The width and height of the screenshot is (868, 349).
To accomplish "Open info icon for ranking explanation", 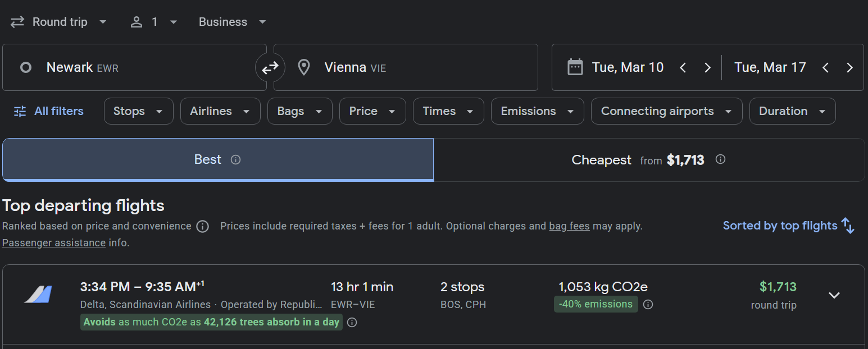I will pos(202,227).
